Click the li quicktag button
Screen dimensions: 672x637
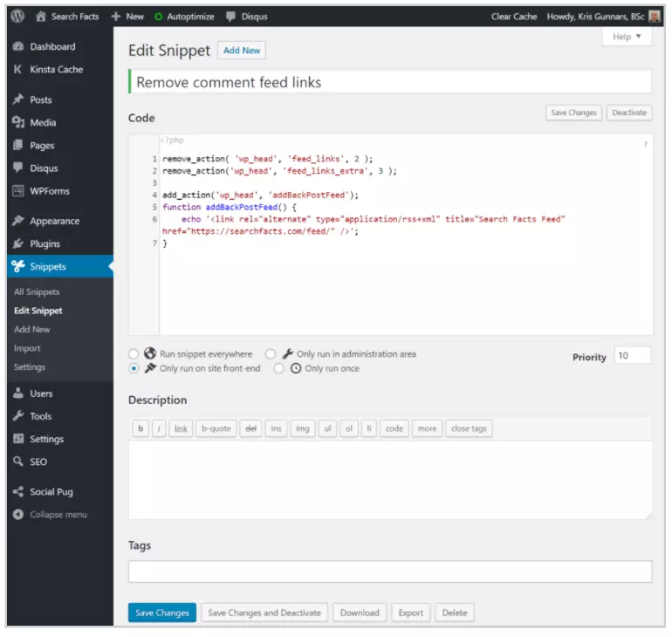[x=369, y=428]
